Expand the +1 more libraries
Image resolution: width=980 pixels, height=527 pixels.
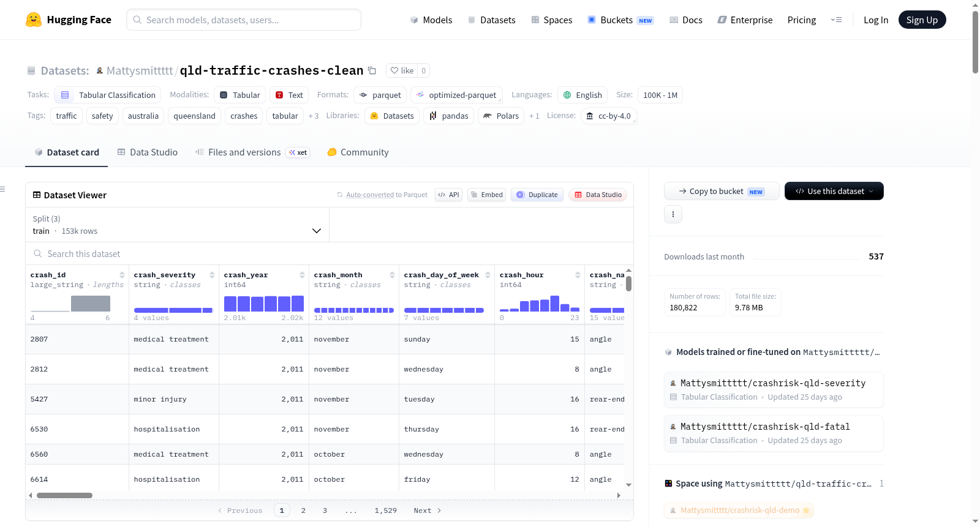tap(534, 116)
